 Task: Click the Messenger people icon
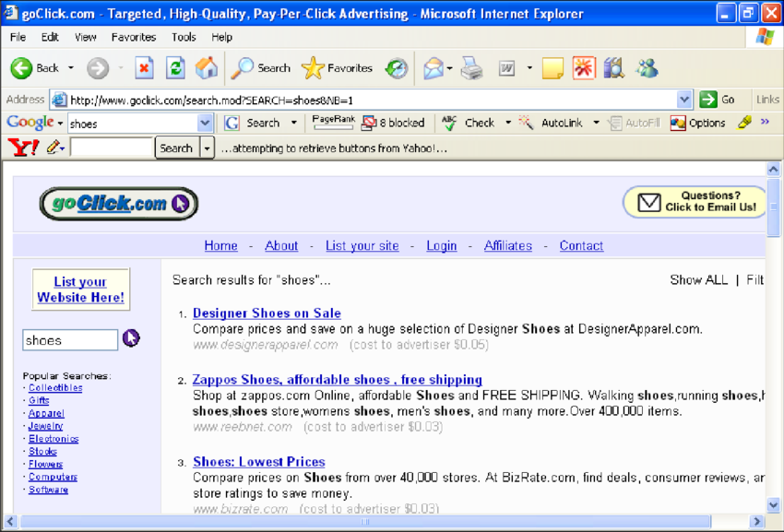click(647, 68)
